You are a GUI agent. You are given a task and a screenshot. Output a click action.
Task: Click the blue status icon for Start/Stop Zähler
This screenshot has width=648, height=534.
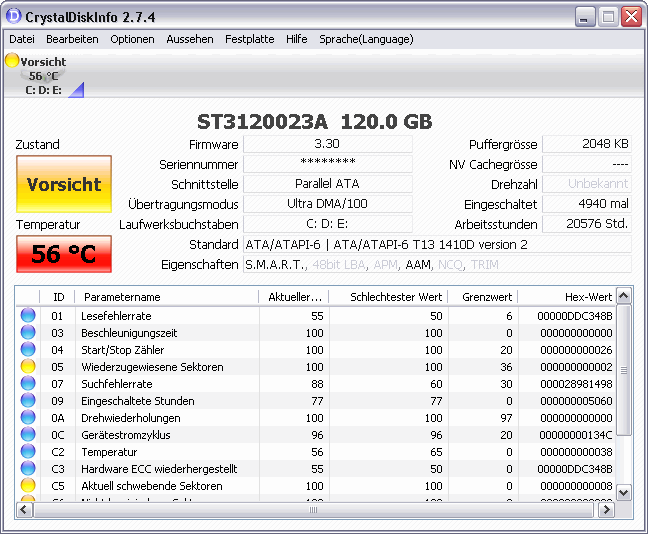click(28, 349)
